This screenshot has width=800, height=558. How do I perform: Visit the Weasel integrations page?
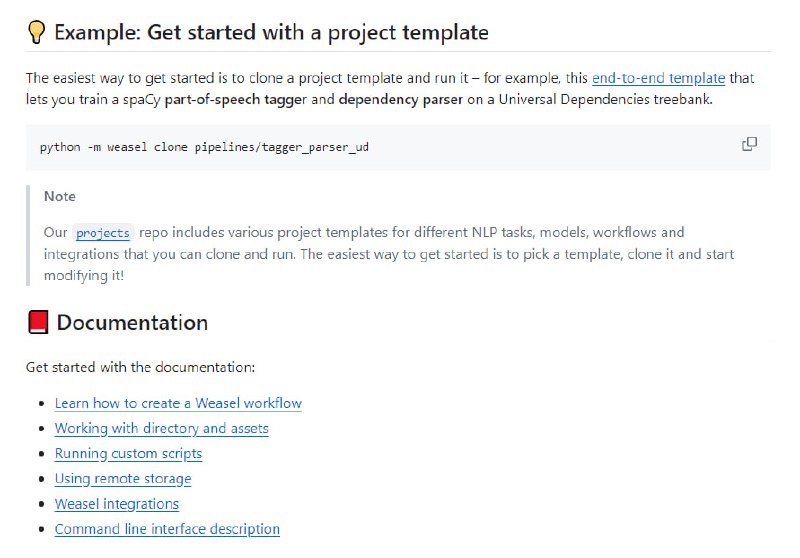pos(116,504)
